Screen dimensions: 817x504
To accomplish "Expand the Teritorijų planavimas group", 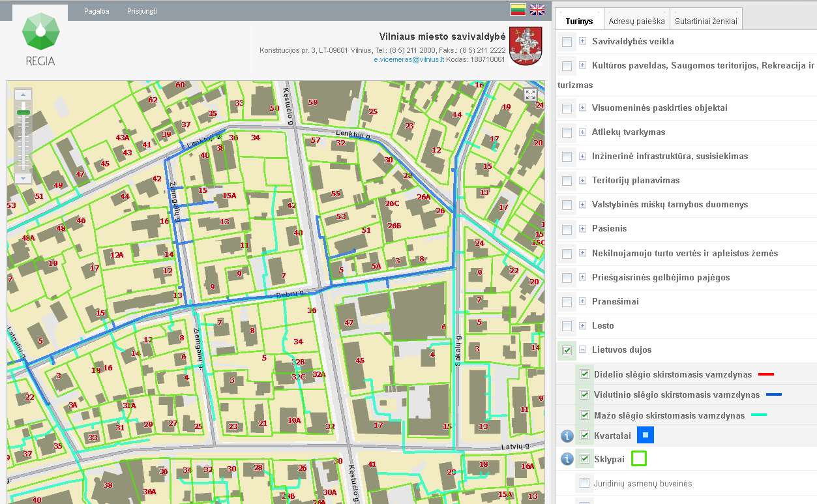I will pyautogui.click(x=583, y=181).
